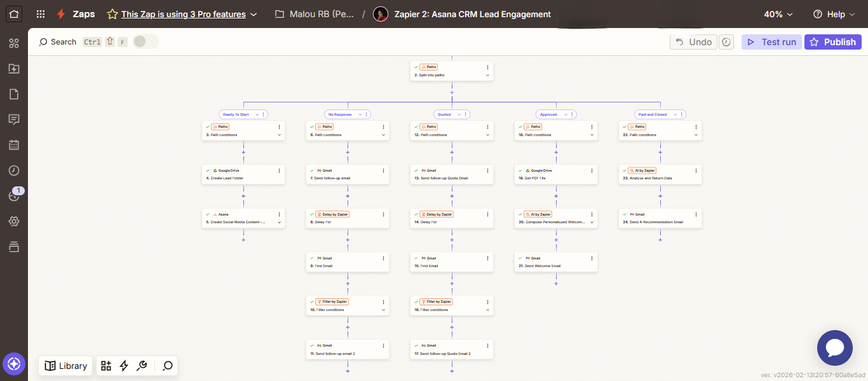Open the 40% zoom level dropdown

pyautogui.click(x=778, y=14)
